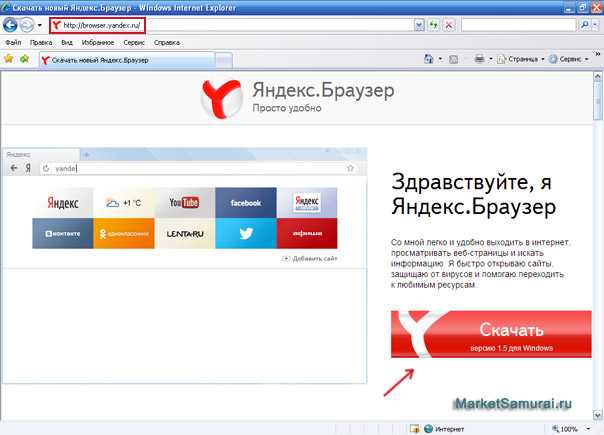Image resolution: width=604 pixels, height=435 pixels.
Task: Click the Twitter bird tile
Action: (x=246, y=233)
